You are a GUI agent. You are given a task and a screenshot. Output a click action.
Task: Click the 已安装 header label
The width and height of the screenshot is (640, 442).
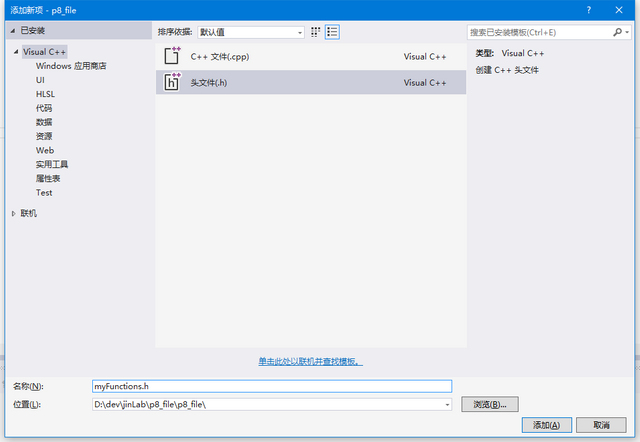pyautogui.click(x=33, y=31)
